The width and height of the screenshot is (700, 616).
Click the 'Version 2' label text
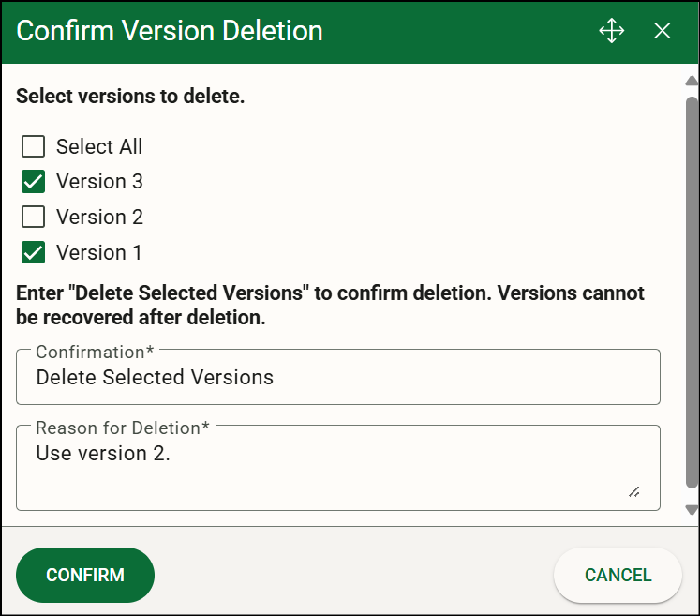point(99,218)
